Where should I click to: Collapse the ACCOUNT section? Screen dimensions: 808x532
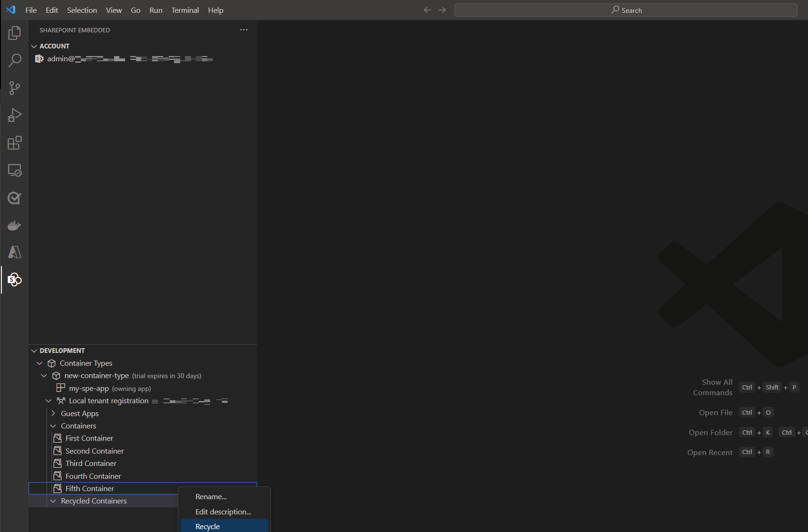click(x=34, y=46)
